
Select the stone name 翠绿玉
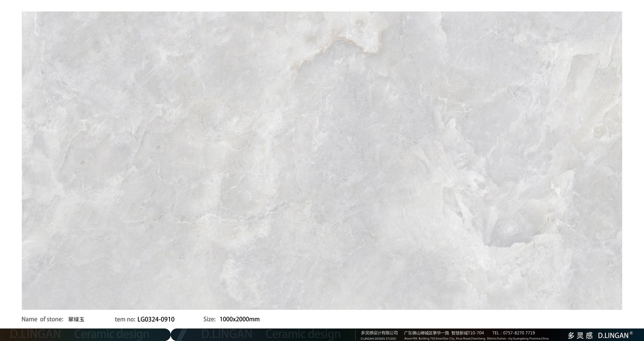tap(76, 320)
